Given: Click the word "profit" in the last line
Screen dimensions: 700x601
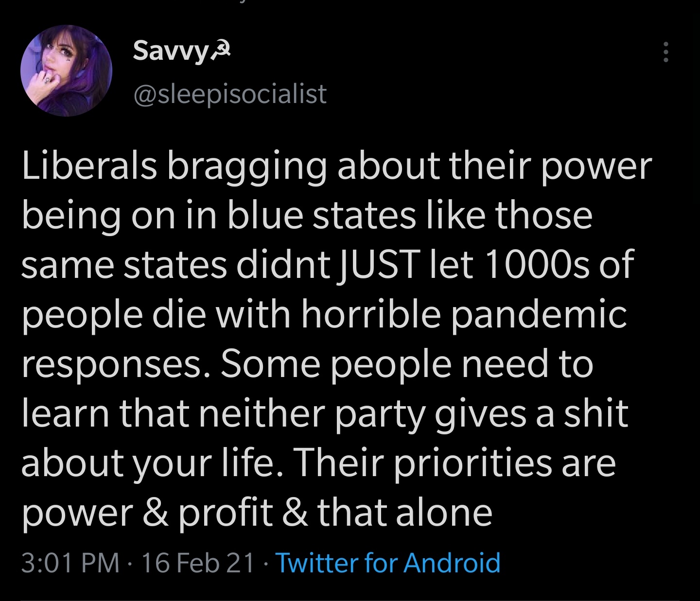Looking at the screenshot, I should coord(226,513).
